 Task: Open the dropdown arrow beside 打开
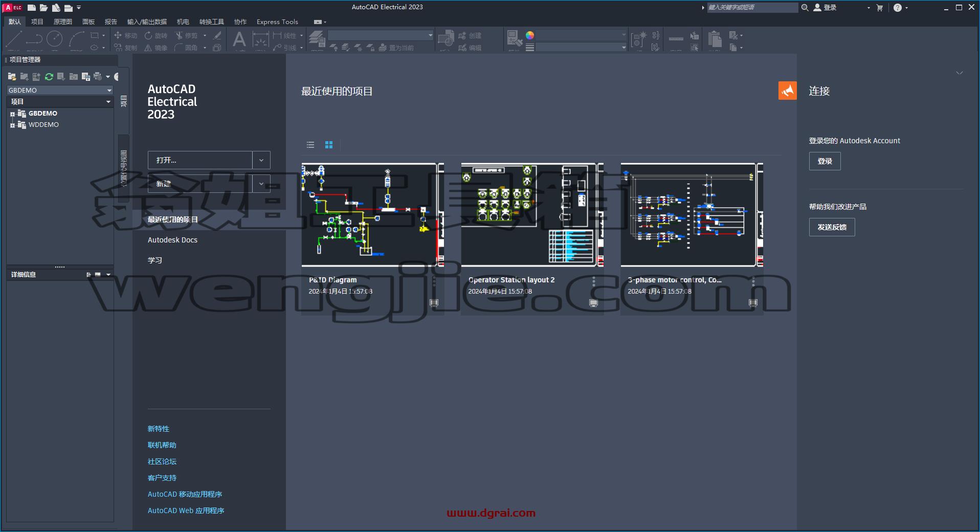(261, 160)
